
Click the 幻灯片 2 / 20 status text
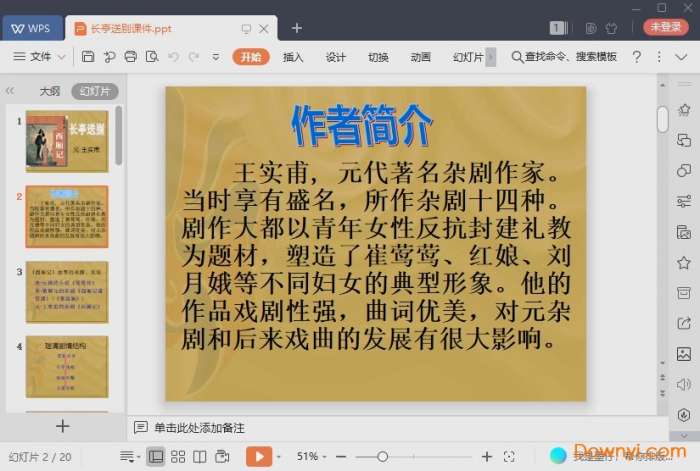40,457
